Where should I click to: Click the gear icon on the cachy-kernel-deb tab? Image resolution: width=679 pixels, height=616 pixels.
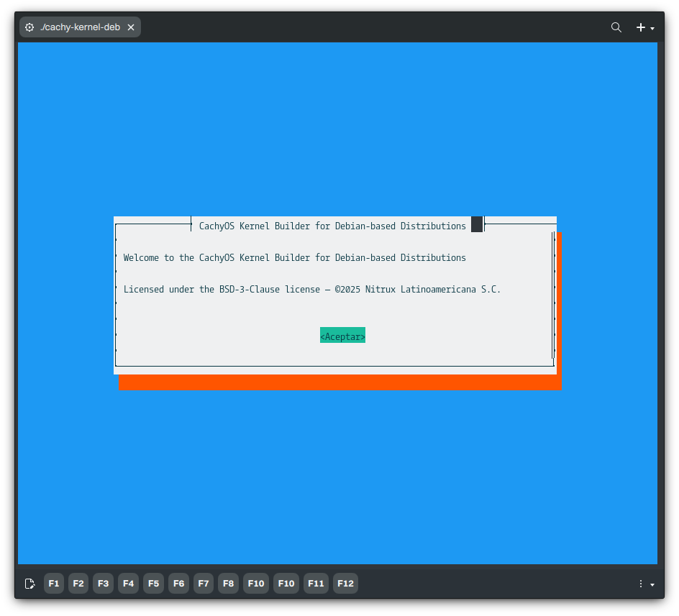(x=29, y=27)
